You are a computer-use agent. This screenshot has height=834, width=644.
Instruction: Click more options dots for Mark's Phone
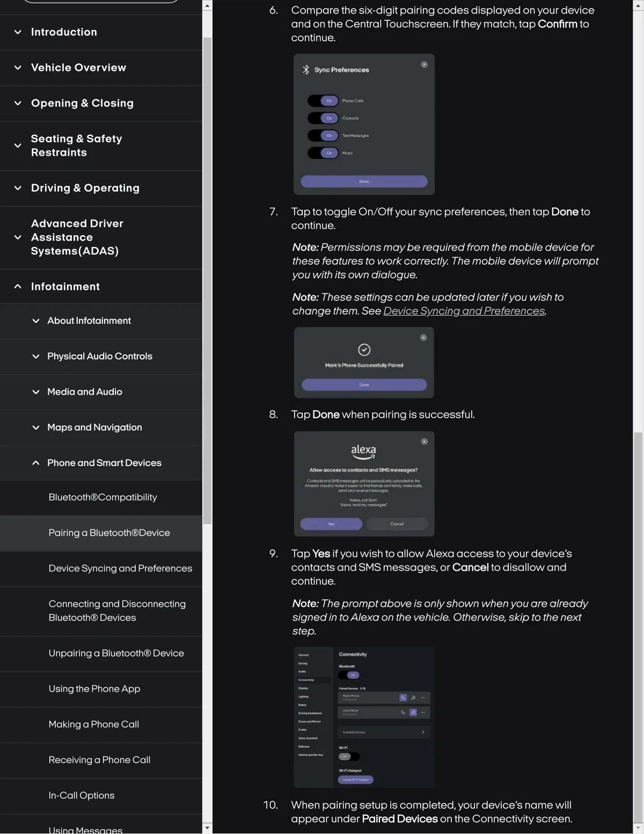[423, 698]
